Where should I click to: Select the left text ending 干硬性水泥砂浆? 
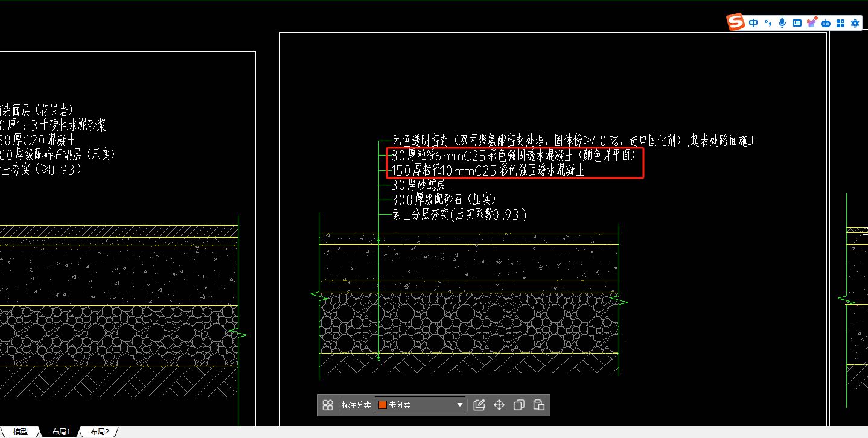(x=53, y=125)
